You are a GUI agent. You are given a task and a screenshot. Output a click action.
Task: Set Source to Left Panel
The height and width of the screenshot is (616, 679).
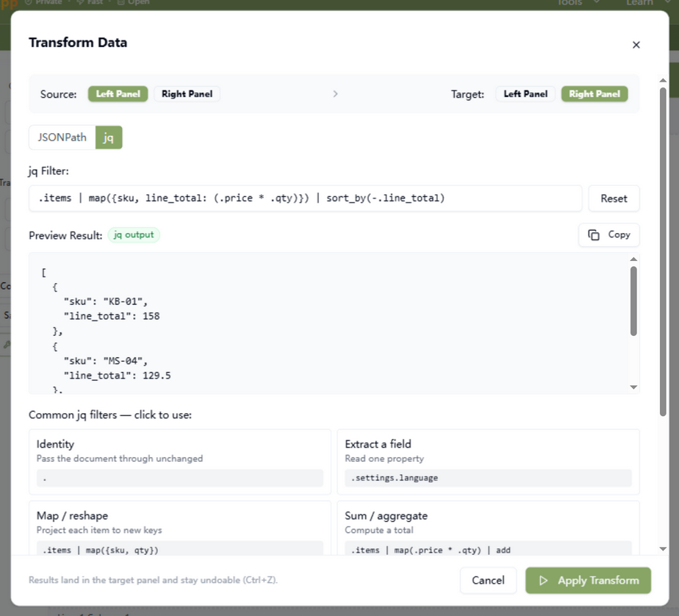(118, 94)
